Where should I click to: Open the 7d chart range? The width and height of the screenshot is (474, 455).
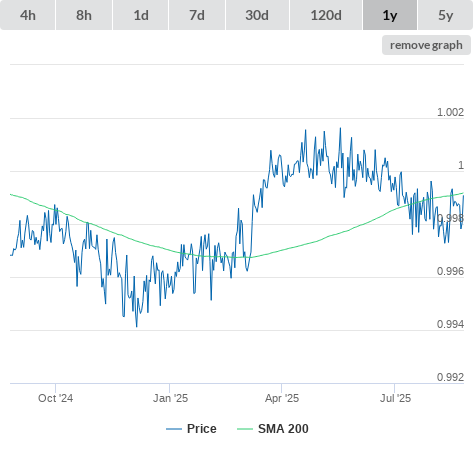(x=197, y=15)
